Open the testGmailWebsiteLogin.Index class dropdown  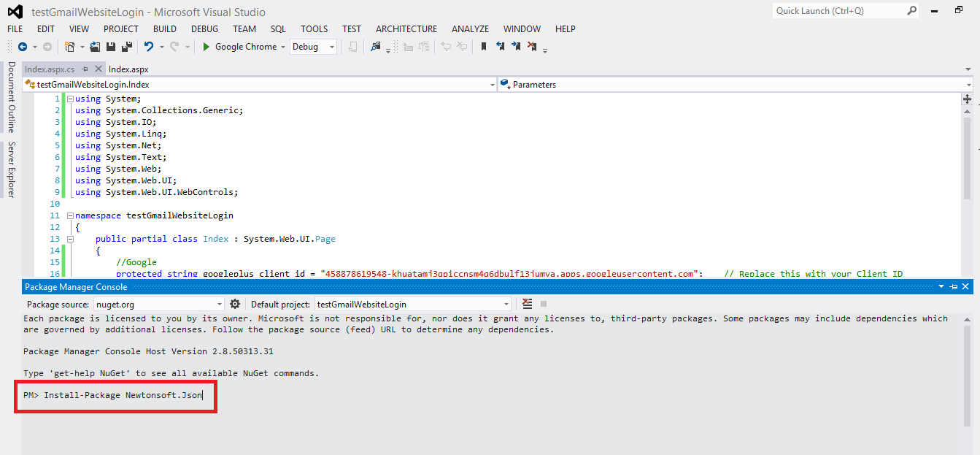click(x=259, y=85)
